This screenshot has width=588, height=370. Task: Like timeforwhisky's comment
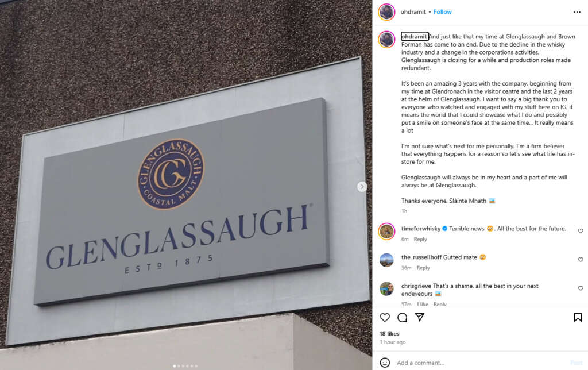[x=580, y=231]
